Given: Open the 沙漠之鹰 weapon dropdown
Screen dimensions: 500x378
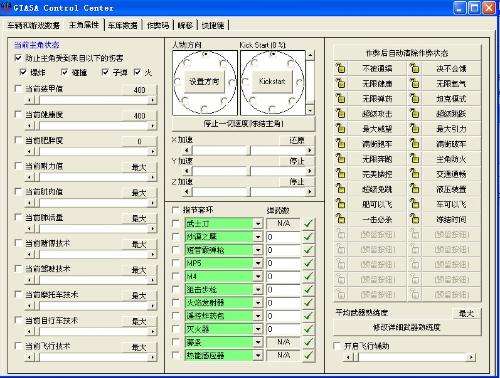Looking at the screenshot, I should pyautogui.click(x=258, y=237).
